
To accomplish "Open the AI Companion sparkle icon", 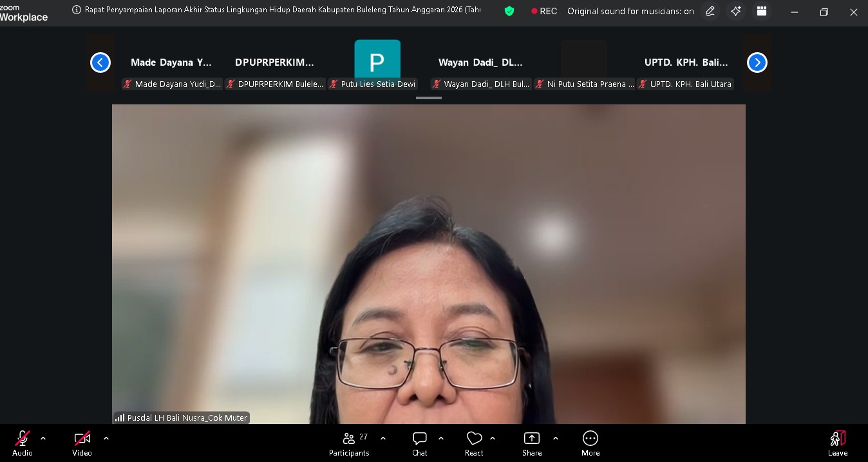I will 736,12.
